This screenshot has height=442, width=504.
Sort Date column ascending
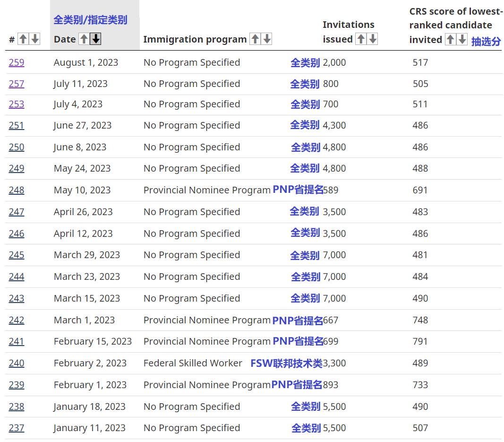point(84,39)
